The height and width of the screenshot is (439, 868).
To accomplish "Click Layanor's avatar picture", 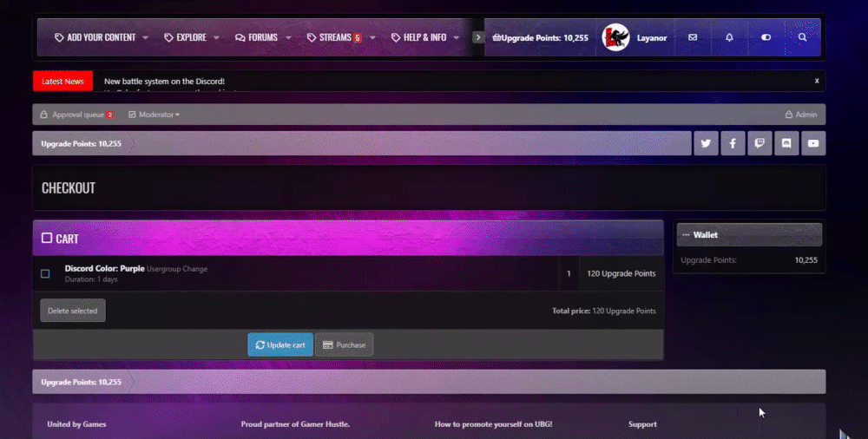I will click(x=615, y=37).
